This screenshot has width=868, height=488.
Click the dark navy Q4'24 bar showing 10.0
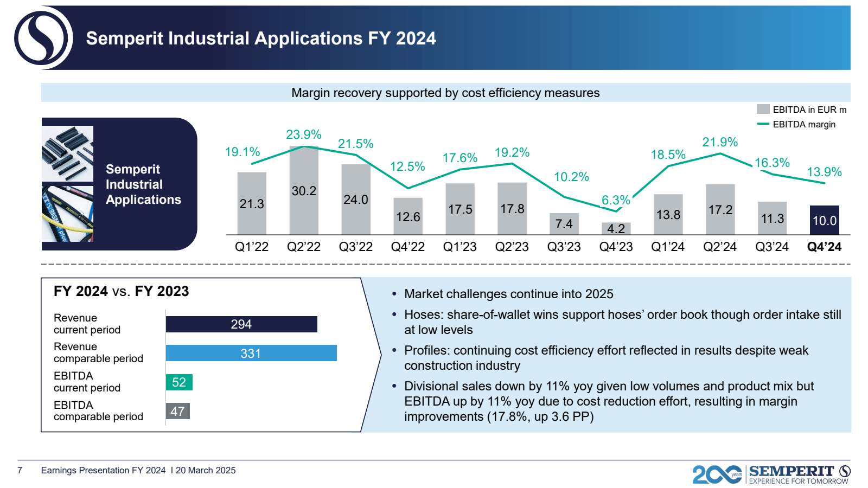(825, 220)
